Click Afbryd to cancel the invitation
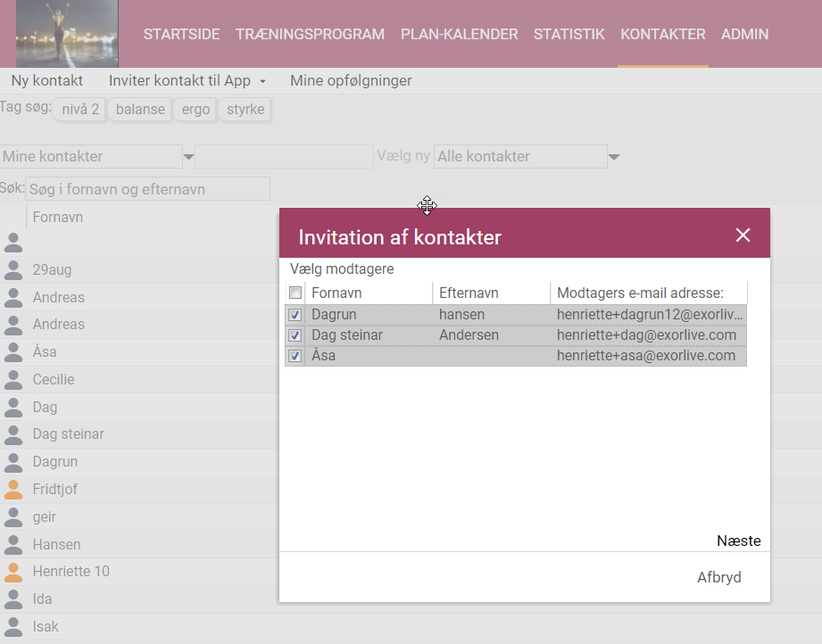This screenshot has width=822, height=644. coord(718,577)
